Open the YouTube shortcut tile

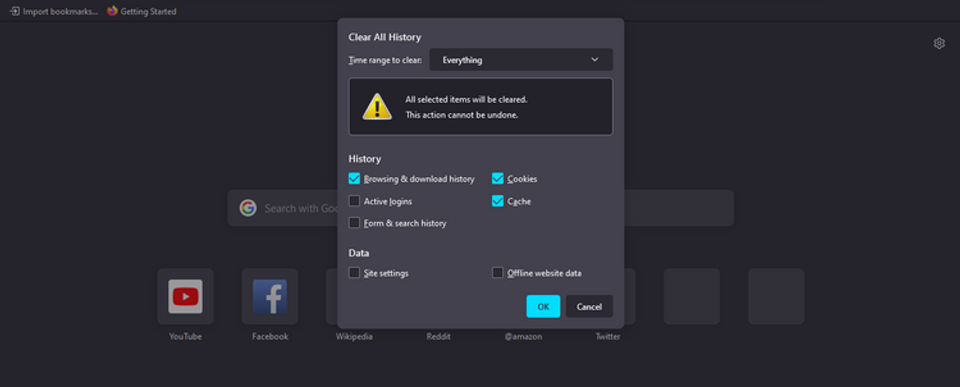(x=186, y=296)
